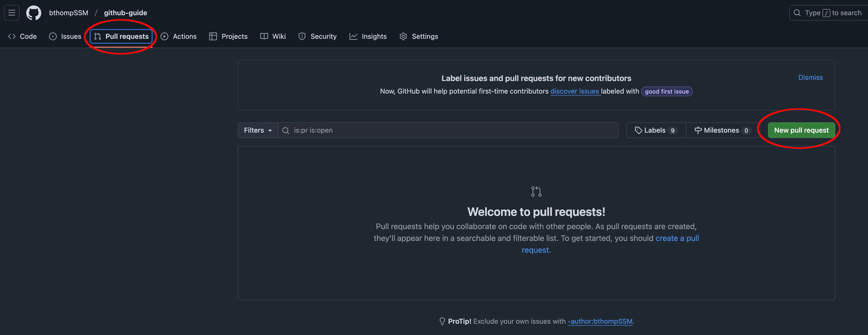
Task: Click the Welcome to pull requests! heading
Action: click(x=536, y=212)
